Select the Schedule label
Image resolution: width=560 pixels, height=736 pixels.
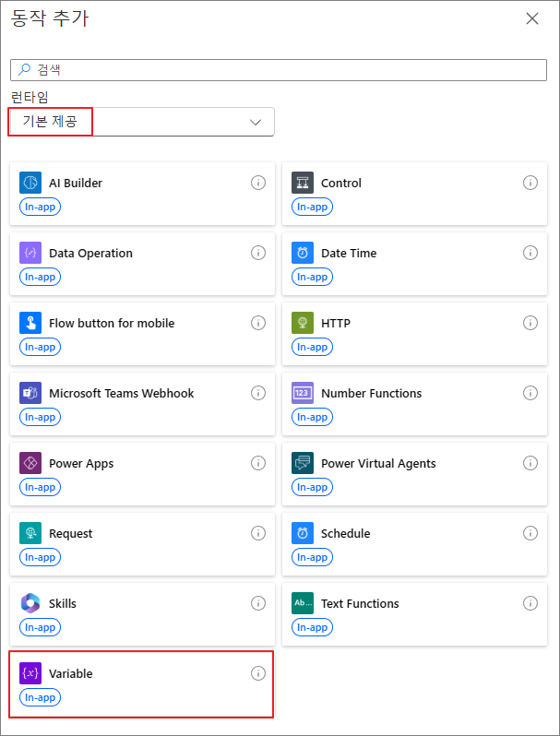345,533
